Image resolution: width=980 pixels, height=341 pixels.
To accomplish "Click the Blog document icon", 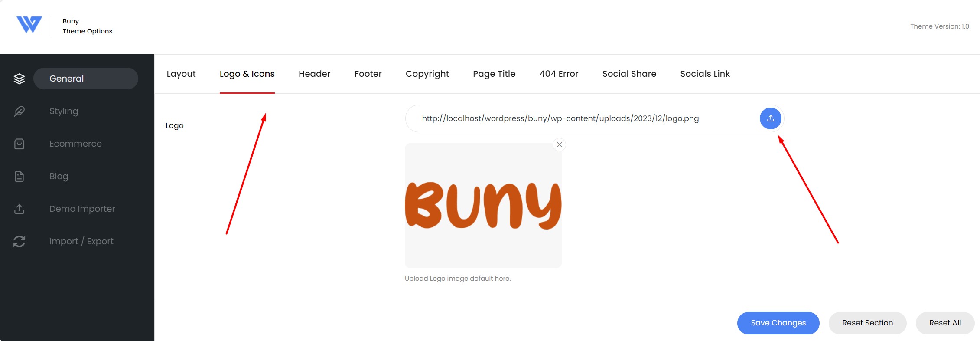I will click(x=19, y=176).
